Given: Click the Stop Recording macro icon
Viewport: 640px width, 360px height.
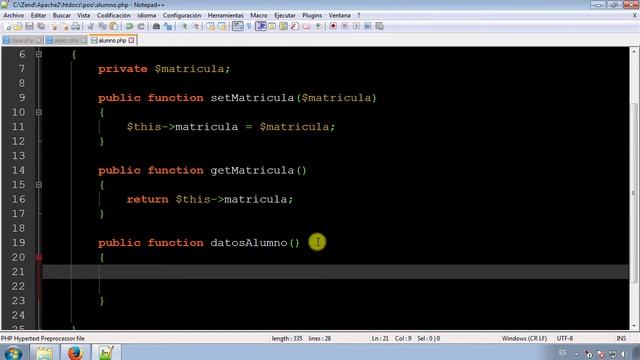Looking at the screenshot, I should [x=344, y=27].
